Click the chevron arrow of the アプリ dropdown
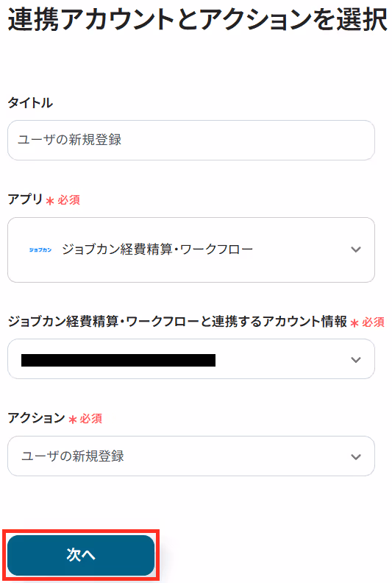The width and height of the screenshot is (392, 583). (x=356, y=250)
